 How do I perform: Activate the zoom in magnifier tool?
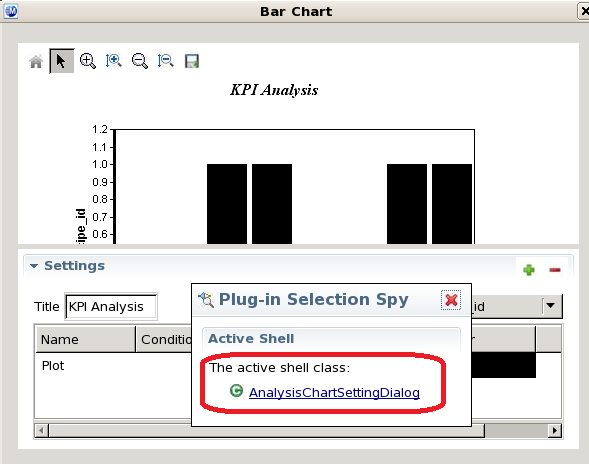pos(88,61)
